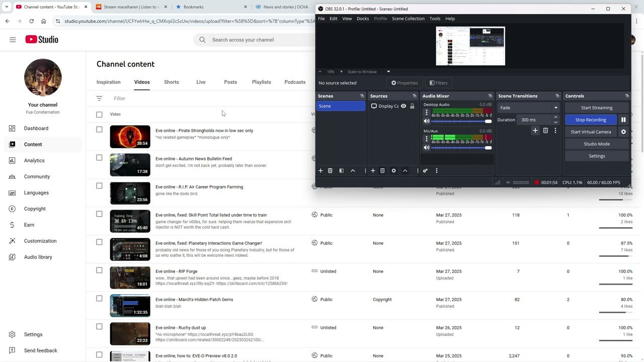The image size is (644, 362).
Task: Configure virtual camera via gear icon
Action: (x=623, y=132)
